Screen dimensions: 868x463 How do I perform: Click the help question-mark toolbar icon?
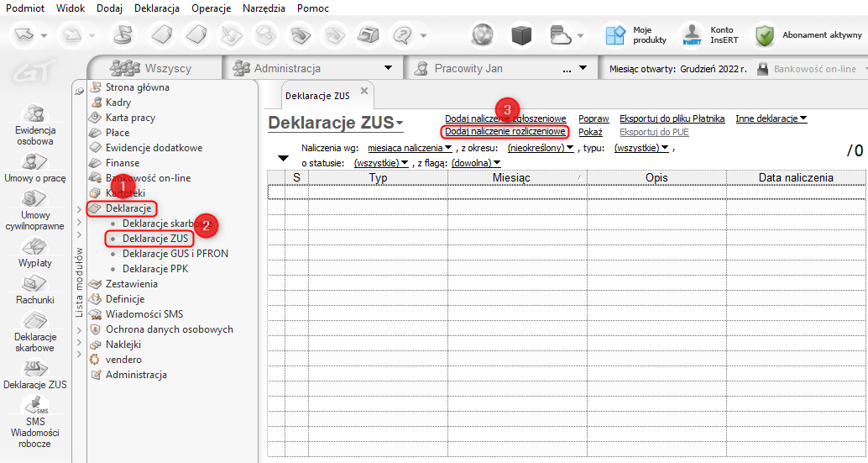pos(402,35)
